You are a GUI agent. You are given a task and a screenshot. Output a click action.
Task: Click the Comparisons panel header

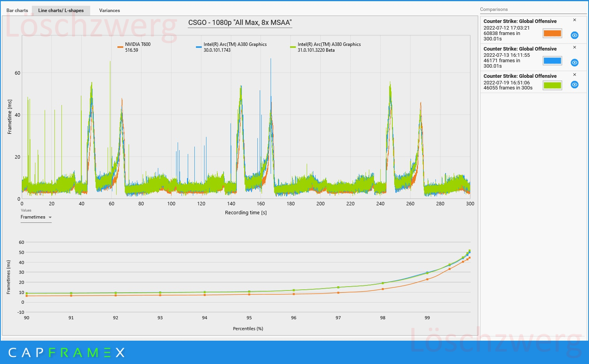pyautogui.click(x=494, y=9)
